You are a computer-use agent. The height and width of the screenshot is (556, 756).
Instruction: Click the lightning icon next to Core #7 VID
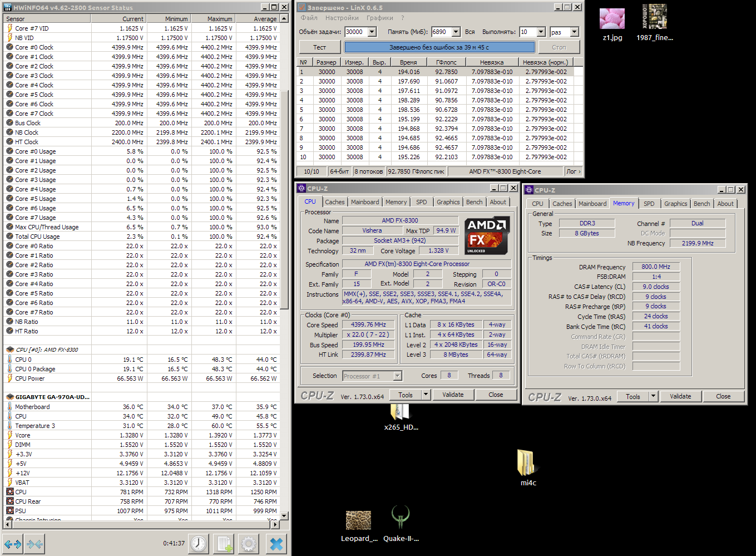(x=9, y=28)
